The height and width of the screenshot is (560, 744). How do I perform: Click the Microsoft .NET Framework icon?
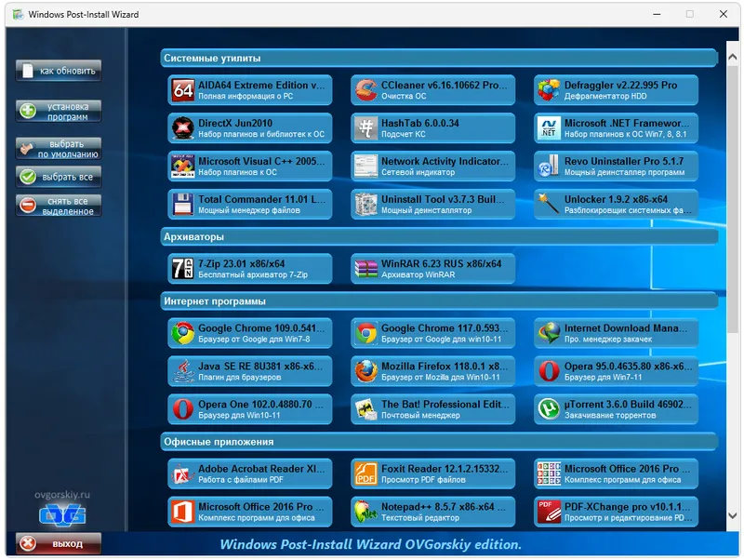pos(549,128)
